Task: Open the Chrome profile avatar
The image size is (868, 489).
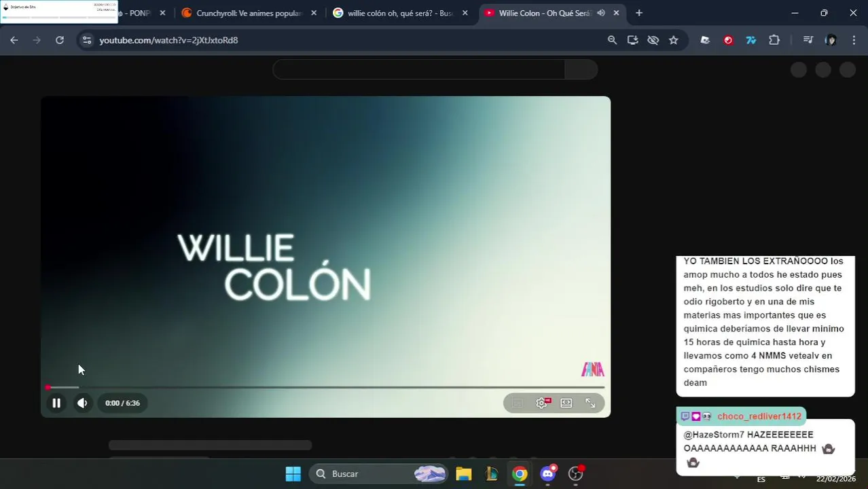Action: click(831, 40)
